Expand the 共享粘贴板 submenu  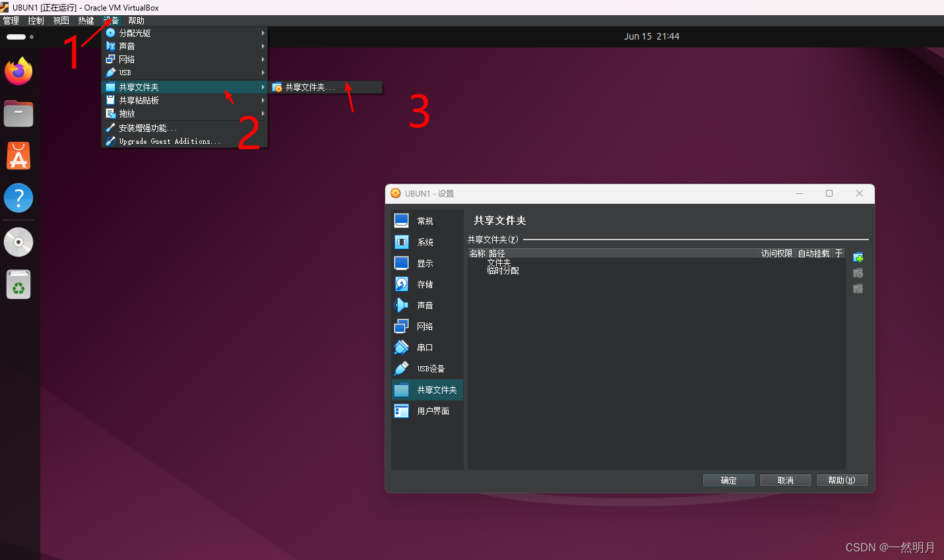point(185,100)
